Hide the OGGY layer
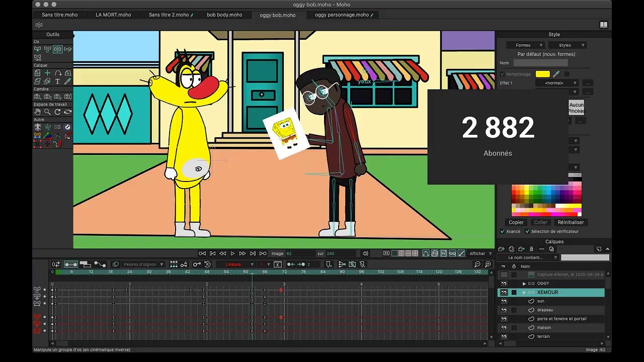The height and width of the screenshot is (362, 644). click(504, 284)
